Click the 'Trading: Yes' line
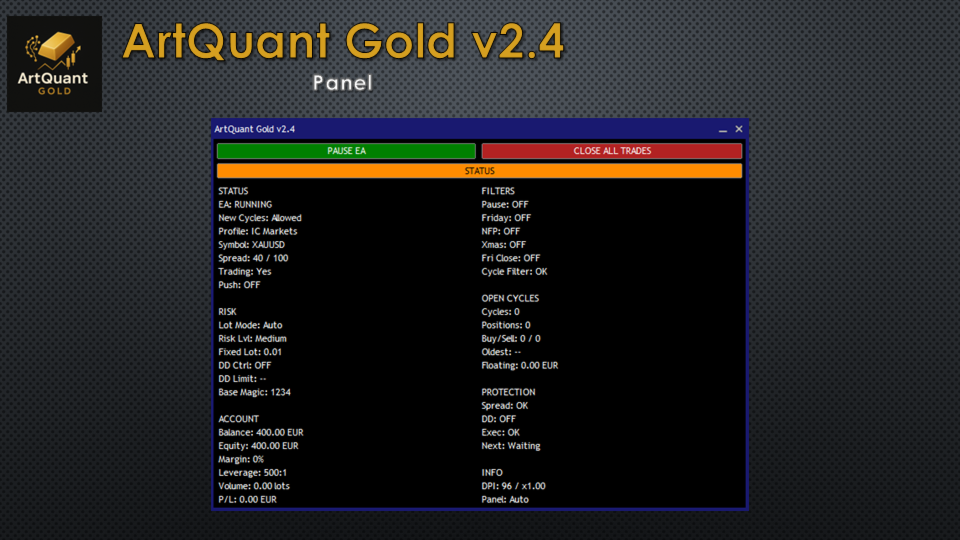The image size is (960, 540). pyautogui.click(x=245, y=272)
